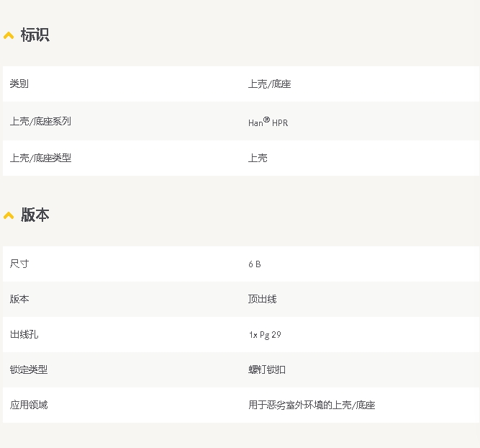This screenshot has height=448, width=480.
Task: Click the 应用领域 row label
Action: 29,406
